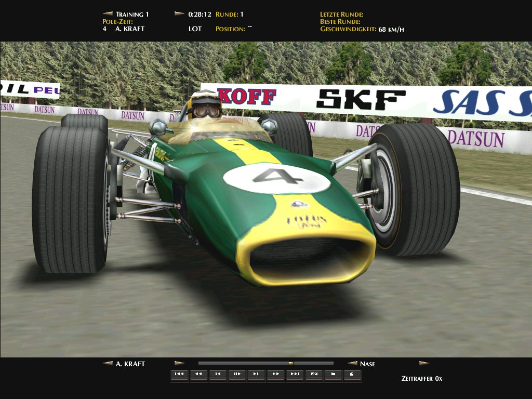Switch to previous camera before Nase
The height and width of the screenshot is (399, 532).
coord(352,364)
